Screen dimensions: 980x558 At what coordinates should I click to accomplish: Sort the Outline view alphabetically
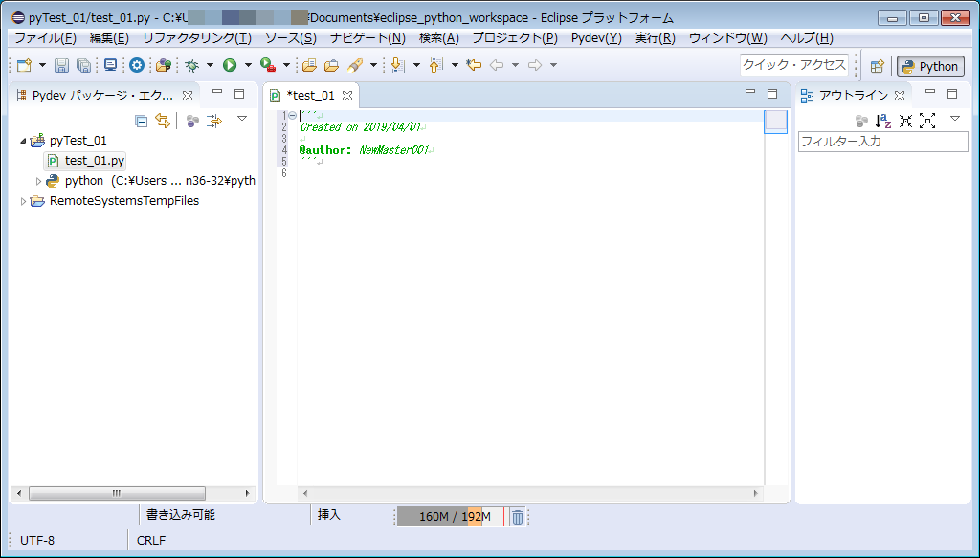coord(883,121)
